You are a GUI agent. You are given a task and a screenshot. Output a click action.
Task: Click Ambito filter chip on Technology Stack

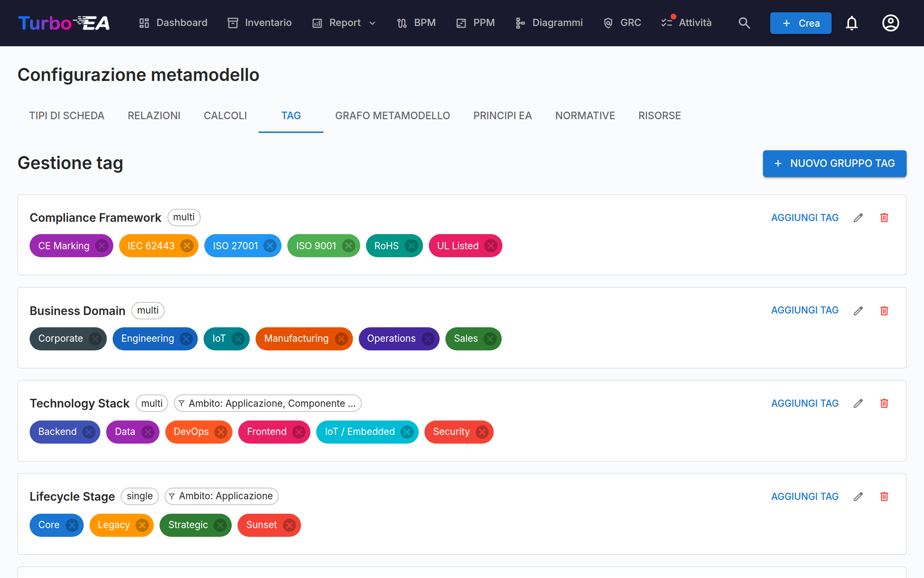point(268,403)
